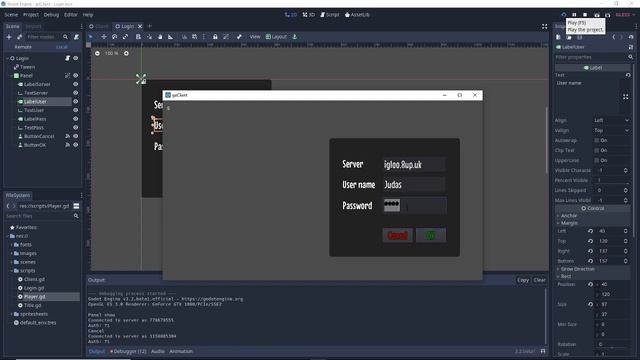Focus the Server field in gdClient window

[414, 164]
